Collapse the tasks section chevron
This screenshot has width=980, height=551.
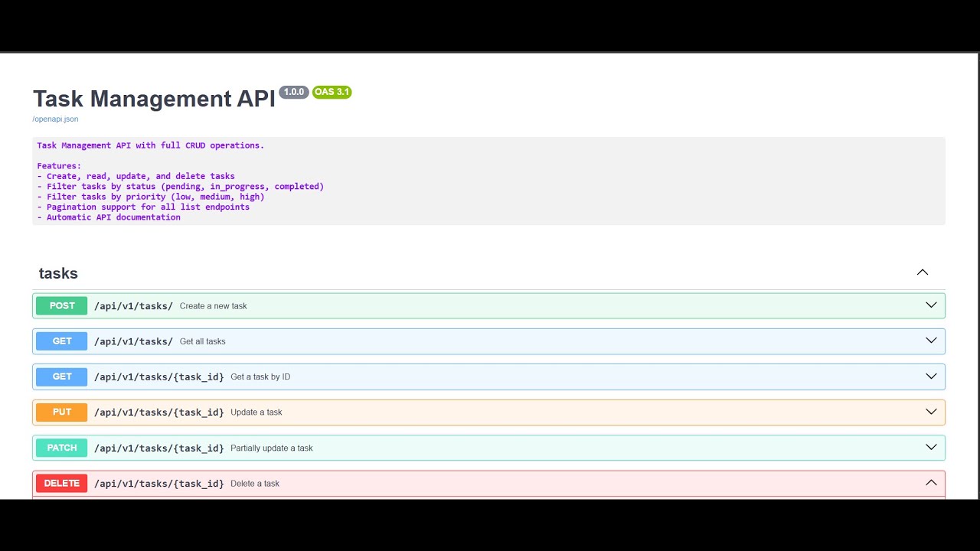(923, 272)
